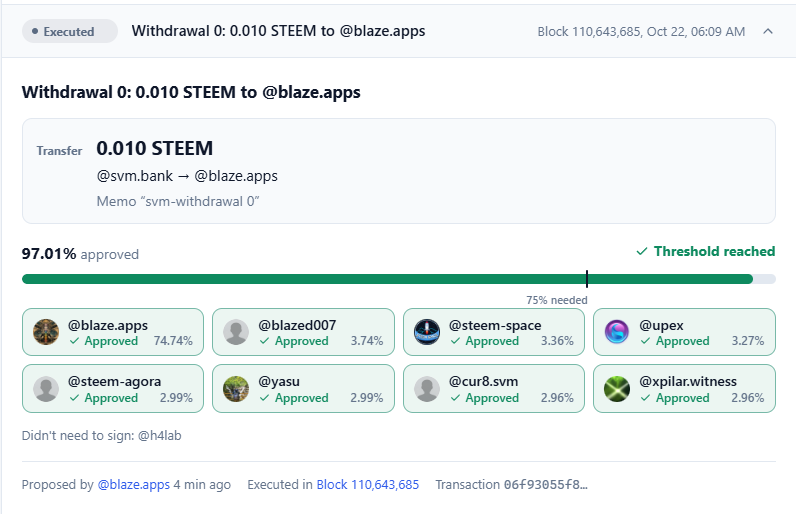The height and width of the screenshot is (514, 796).
Task: Click the Didn't need to sign: @h4lab note
Action: coord(102,436)
